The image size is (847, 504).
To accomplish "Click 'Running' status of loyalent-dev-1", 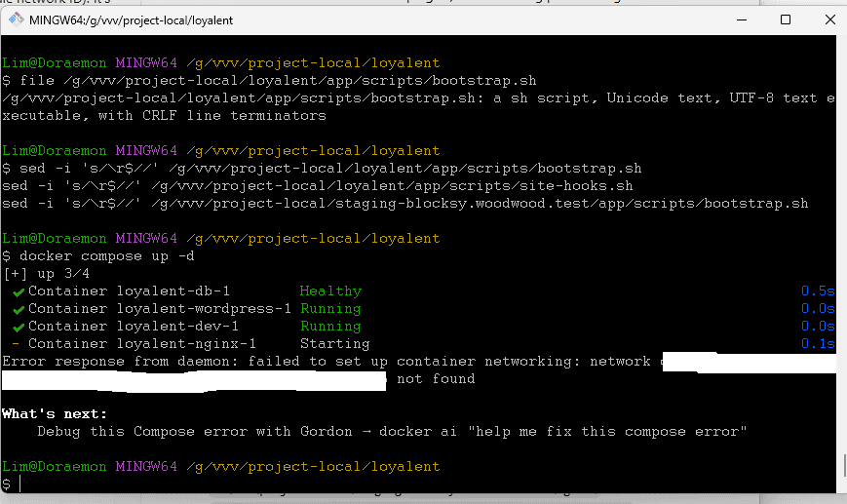I will (330, 327).
